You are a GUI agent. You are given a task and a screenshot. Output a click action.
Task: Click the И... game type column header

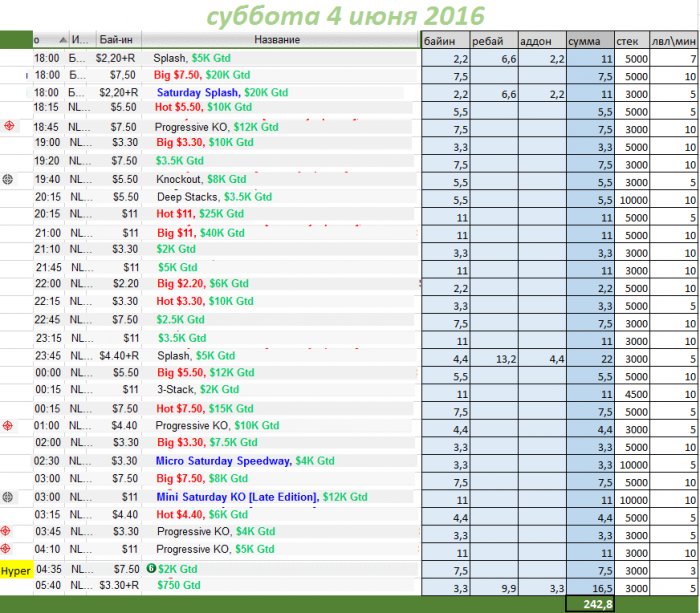click(x=82, y=40)
